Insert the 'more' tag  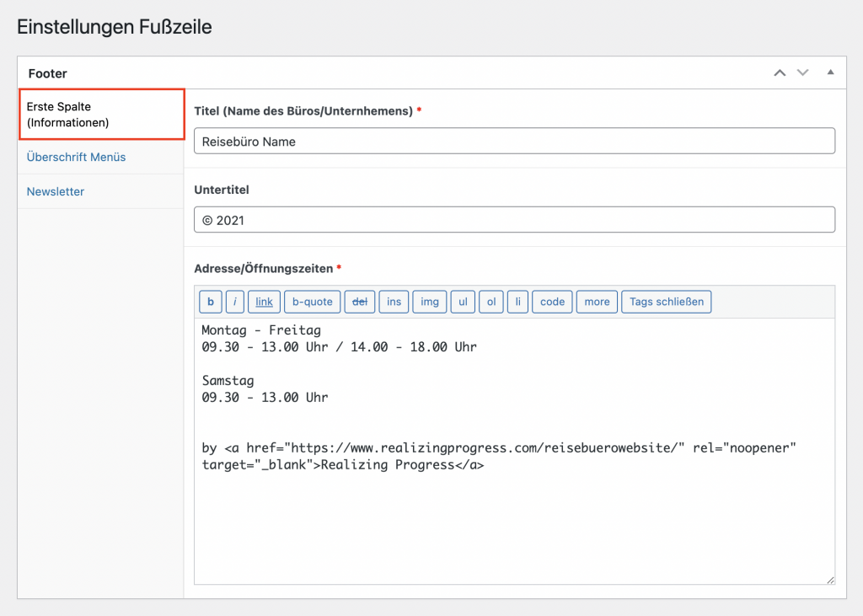pos(597,302)
